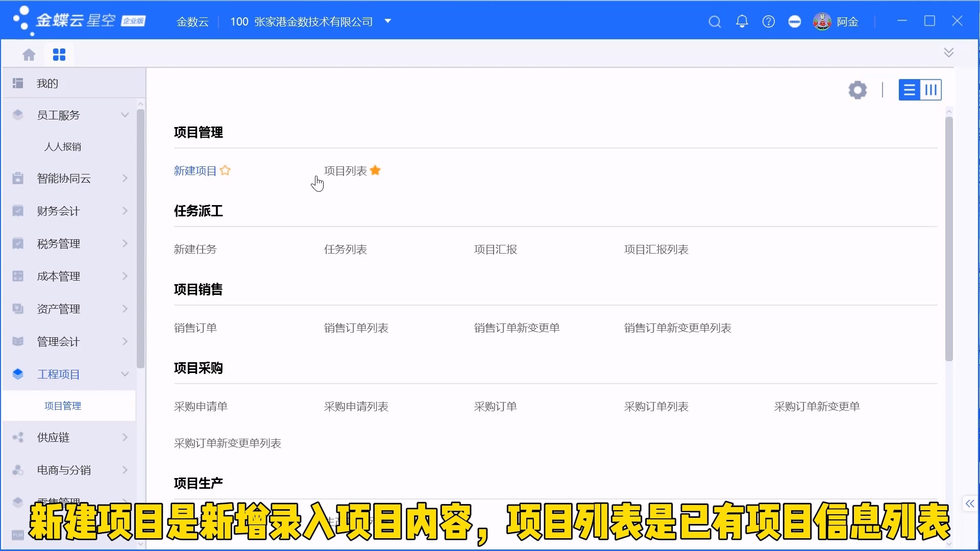Viewport: 980px width, 551px height.
Task: Open the app grid menu icon
Action: tap(59, 55)
